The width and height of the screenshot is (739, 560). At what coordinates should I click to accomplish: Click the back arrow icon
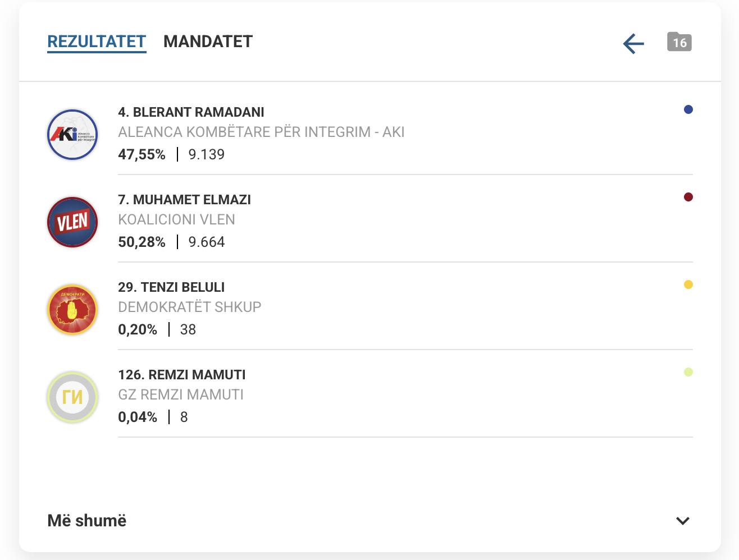633,43
